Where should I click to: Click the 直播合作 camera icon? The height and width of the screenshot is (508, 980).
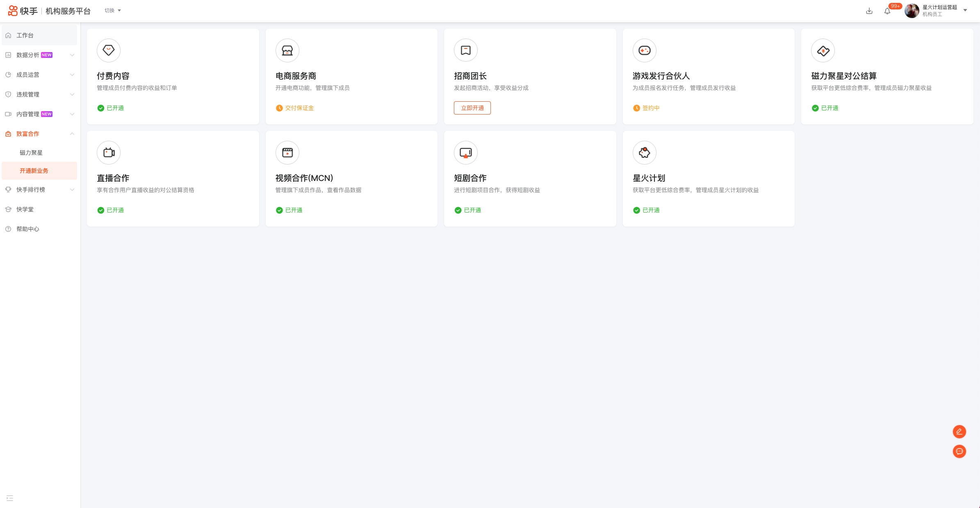point(109,153)
